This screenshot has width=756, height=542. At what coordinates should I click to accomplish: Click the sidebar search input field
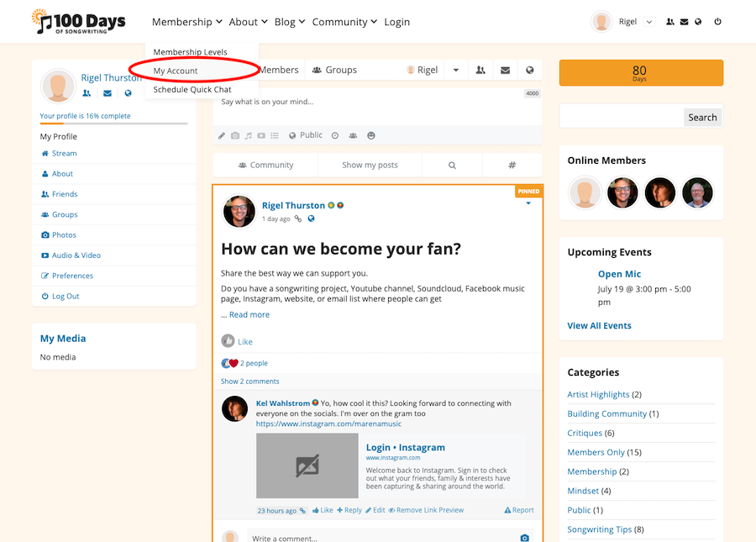622,117
